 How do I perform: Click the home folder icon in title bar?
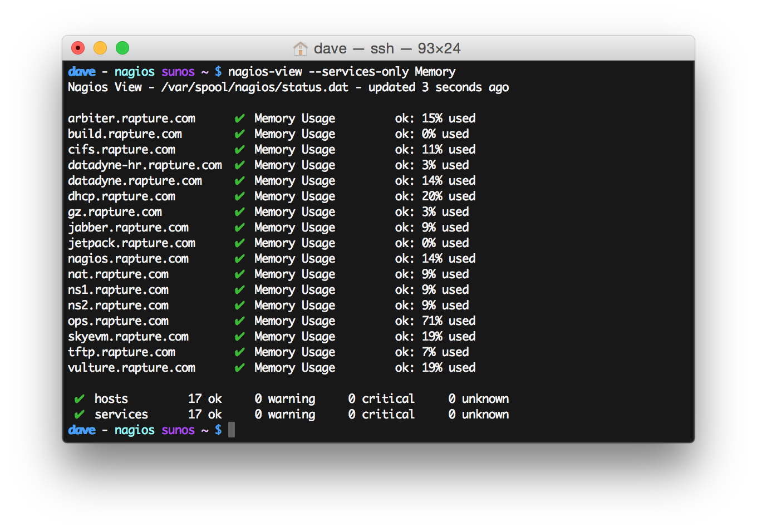pyautogui.click(x=301, y=48)
